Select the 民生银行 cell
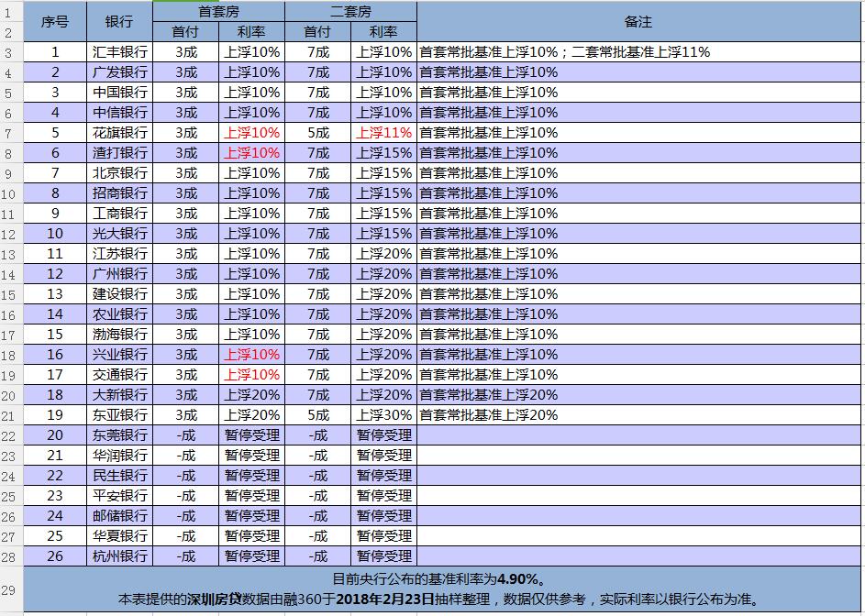 pos(119,476)
